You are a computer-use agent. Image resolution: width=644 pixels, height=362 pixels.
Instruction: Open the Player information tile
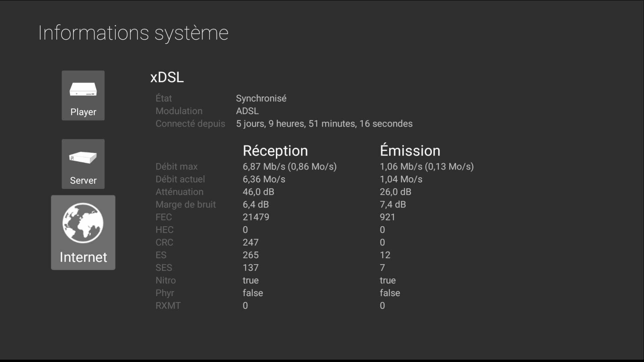click(83, 96)
